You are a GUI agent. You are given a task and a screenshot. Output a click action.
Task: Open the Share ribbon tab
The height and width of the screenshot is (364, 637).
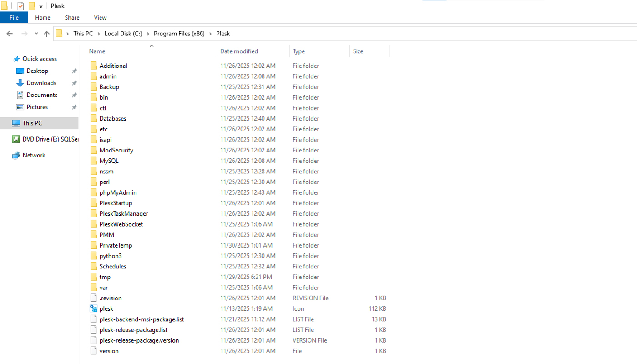coord(72,18)
